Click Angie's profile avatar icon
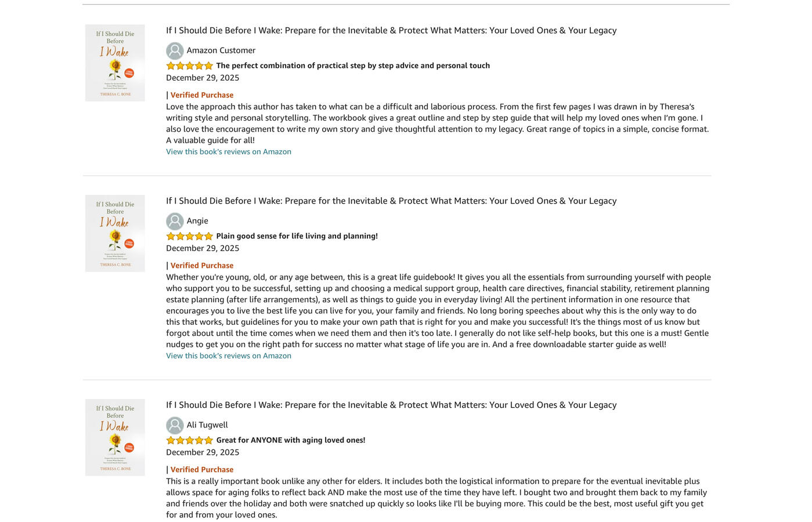This screenshot has width=812, height=522. [175, 222]
